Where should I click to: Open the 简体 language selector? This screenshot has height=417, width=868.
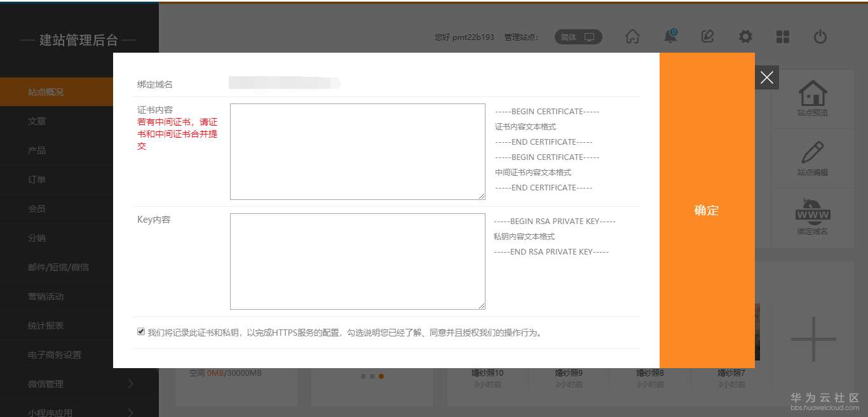coord(577,36)
